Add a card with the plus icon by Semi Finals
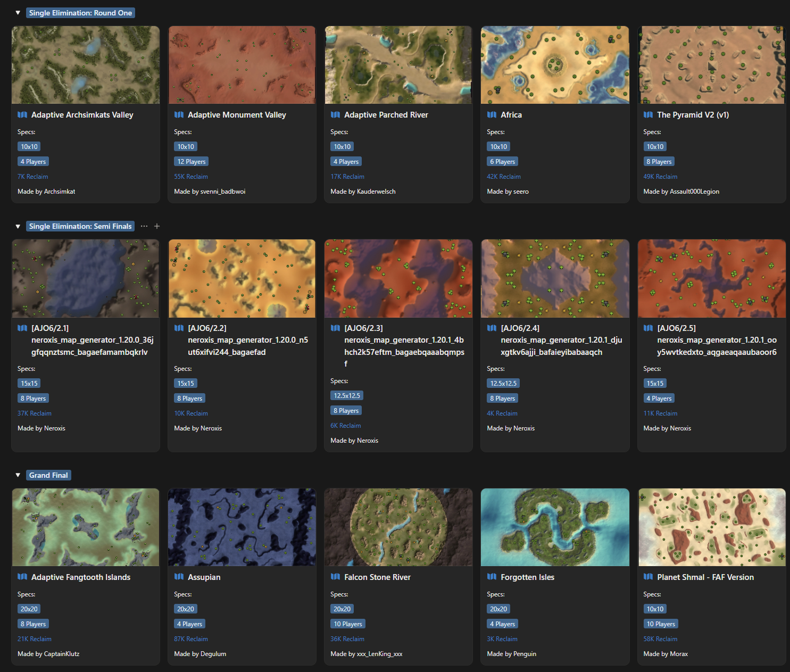This screenshot has height=672, width=790. [157, 226]
